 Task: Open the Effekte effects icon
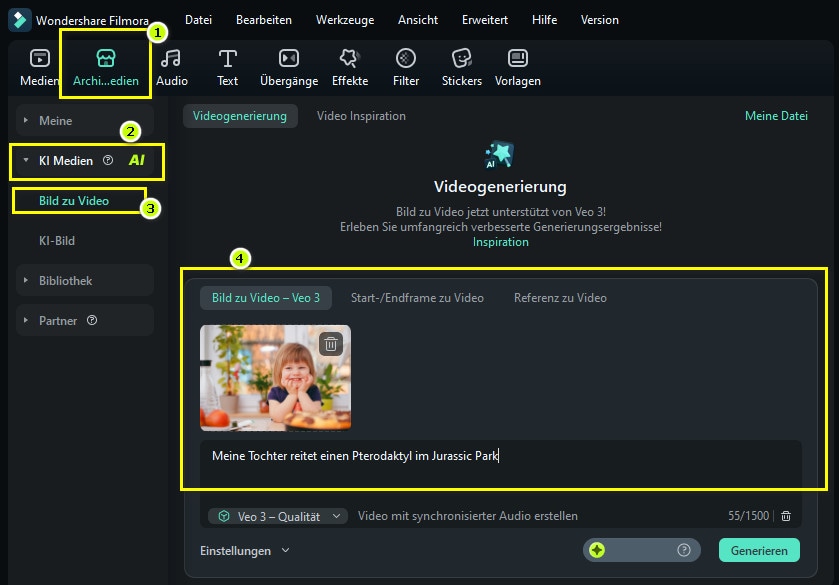coord(350,58)
